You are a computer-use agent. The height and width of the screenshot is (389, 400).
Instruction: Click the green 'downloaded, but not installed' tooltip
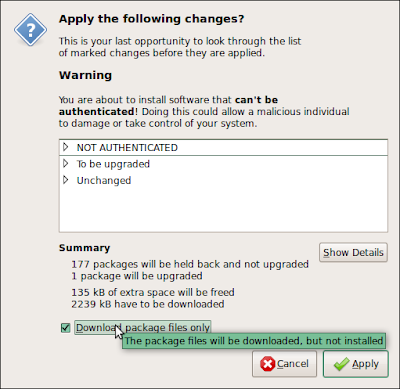(x=254, y=341)
